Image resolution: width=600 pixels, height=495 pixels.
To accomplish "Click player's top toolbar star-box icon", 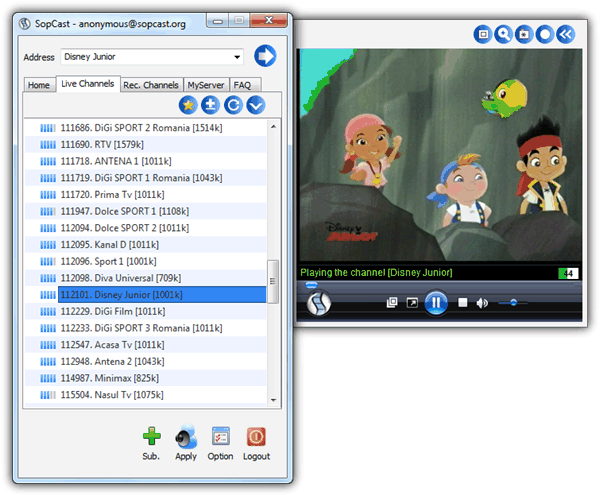I will pyautogui.click(x=524, y=34).
